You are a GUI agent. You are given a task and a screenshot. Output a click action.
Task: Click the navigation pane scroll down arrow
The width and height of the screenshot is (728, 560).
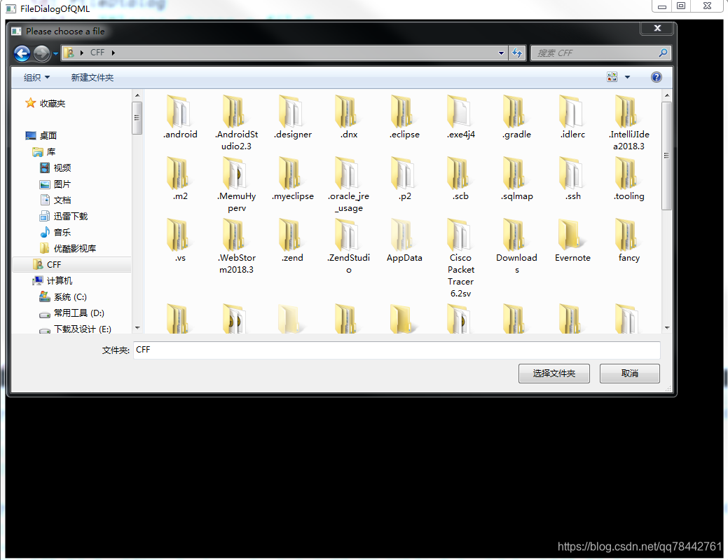click(x=137, y=328)
